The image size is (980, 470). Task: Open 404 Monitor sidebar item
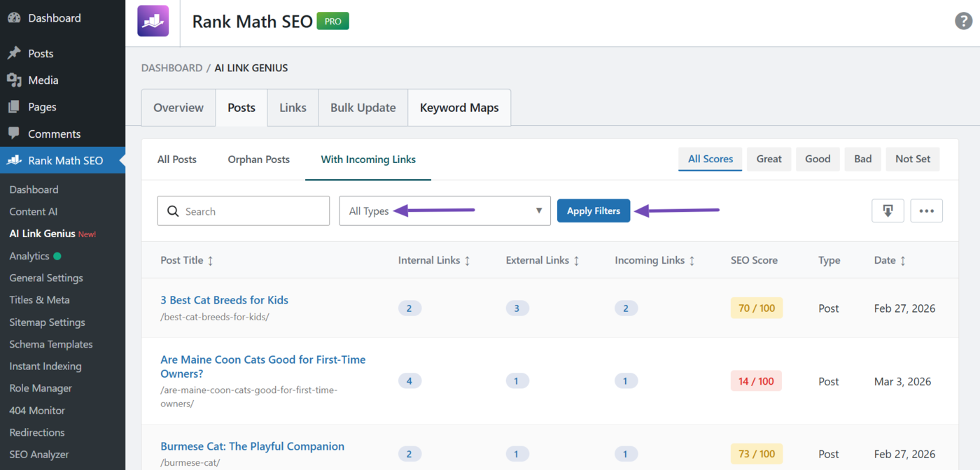[x=37, y=411]
